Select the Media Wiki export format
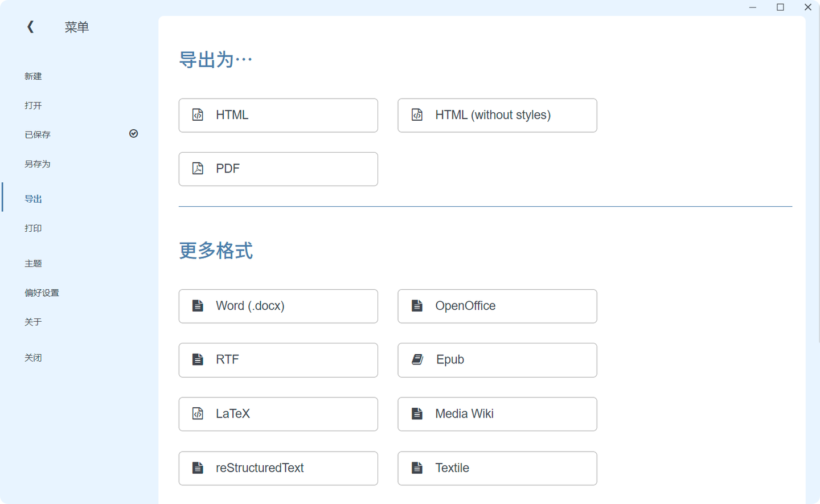 [x=497, y=414]
